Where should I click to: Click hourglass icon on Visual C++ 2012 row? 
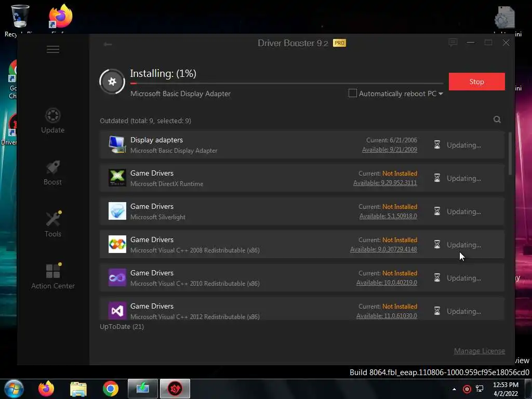pos(437,311)
